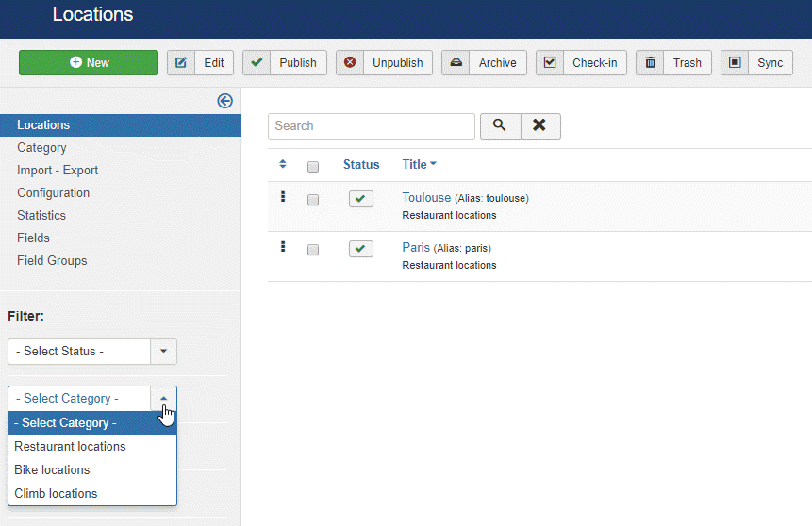
Task: Choose Restaurant locations from category list
Action: click(70, 446)
